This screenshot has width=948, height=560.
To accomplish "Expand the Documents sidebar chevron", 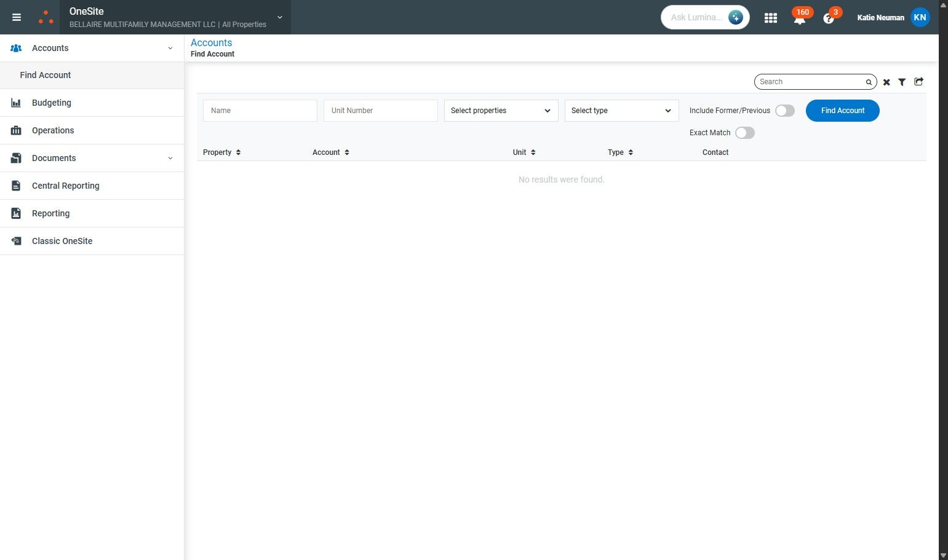I will [x=170, y=158].
